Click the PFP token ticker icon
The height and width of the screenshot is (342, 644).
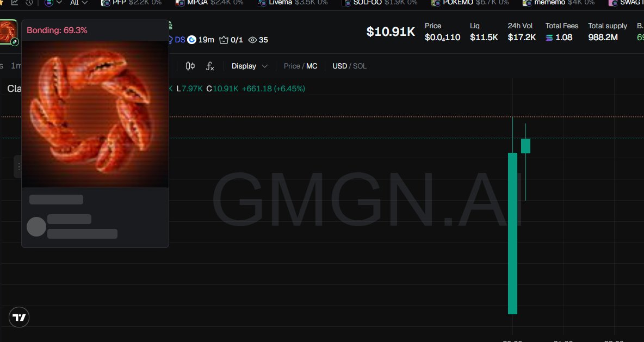click(x=104, y=3)
